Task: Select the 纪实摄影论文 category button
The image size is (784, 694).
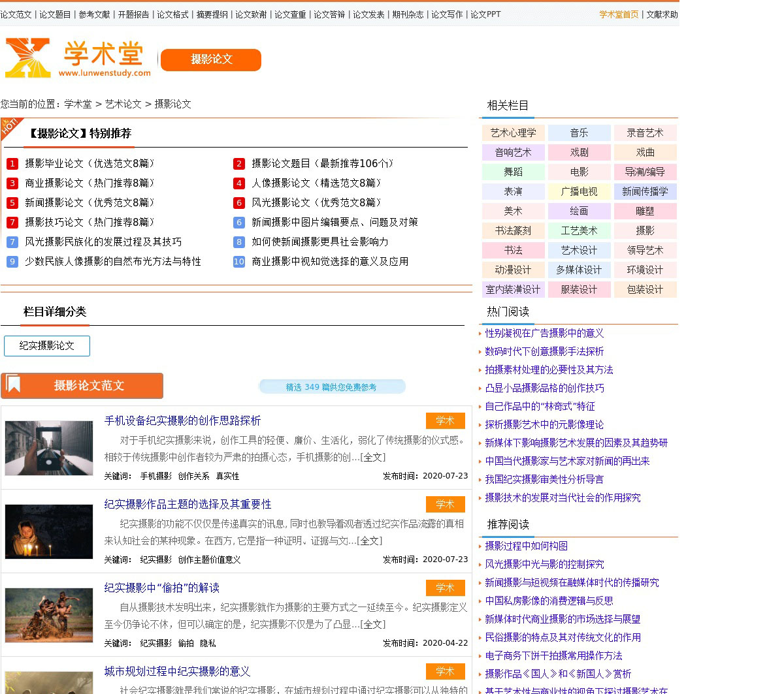Action: 47,346
